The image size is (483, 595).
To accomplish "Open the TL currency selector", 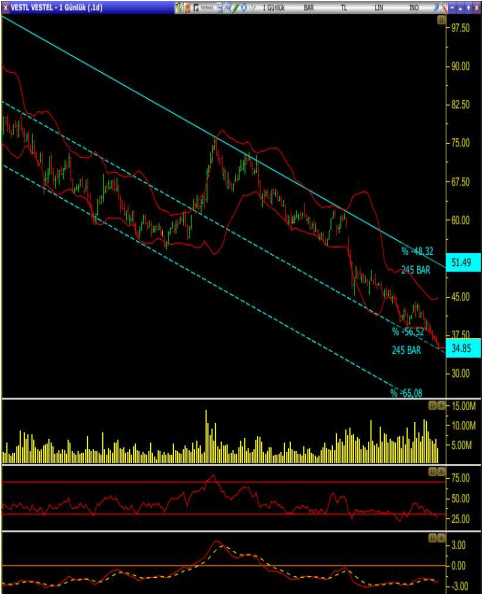I will pyautogui.click(x=344, y=8).
